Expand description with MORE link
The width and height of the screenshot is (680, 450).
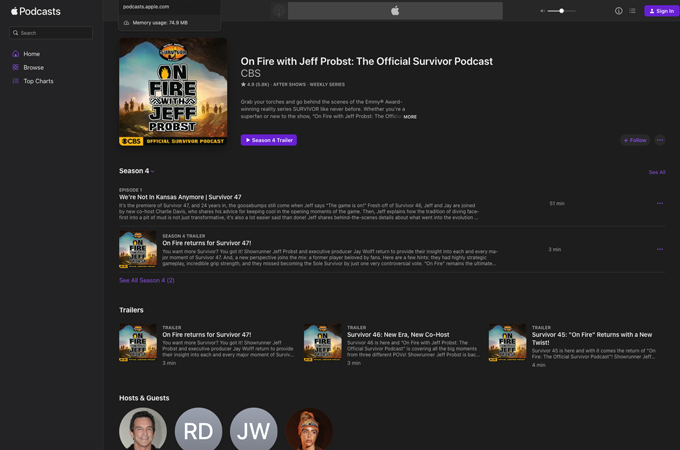point(410,117)
